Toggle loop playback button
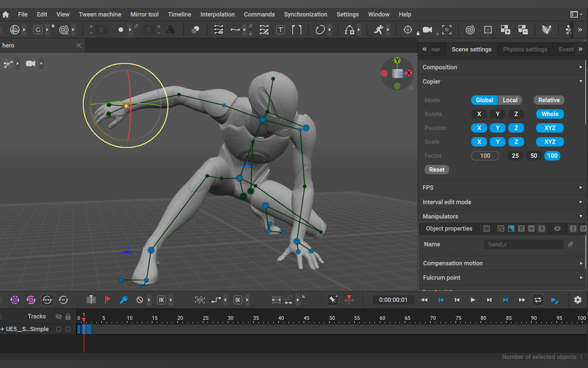The width and height of the screenshot is (588, 368). tap(538, 300)
